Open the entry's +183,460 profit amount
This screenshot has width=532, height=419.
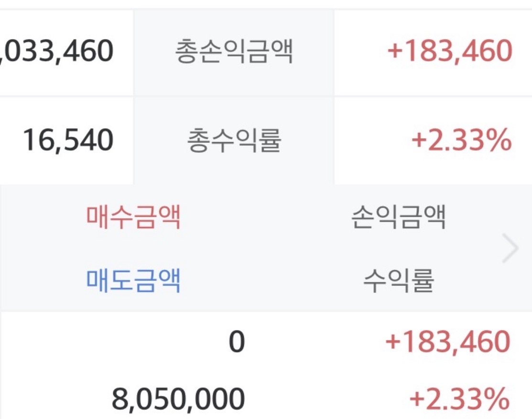tap(447, 342)
